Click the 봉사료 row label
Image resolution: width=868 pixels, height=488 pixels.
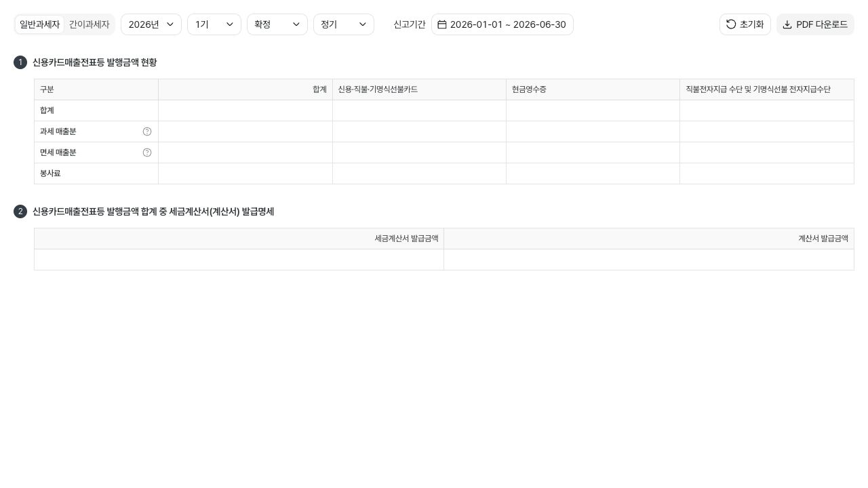(x=96, y=174)
